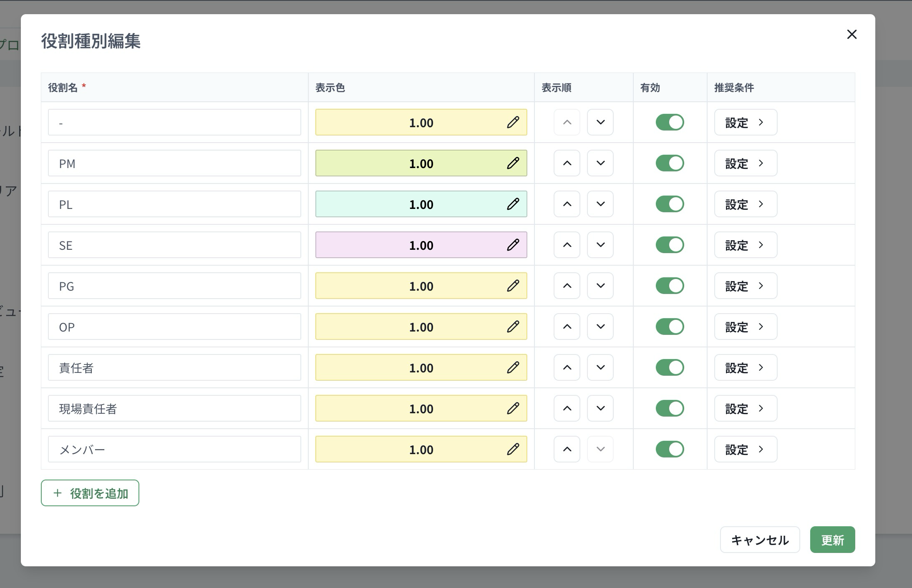Select the mint green PL color swatch
The height and width of the screenshot is (588, 912).
click(421, 204)
